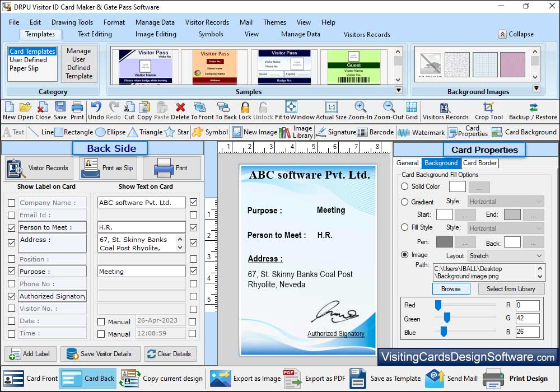Tick the Manual checkbox for date
Image resolution: width=560 pixels, height=392 pixels.
[x=101, y=321]
